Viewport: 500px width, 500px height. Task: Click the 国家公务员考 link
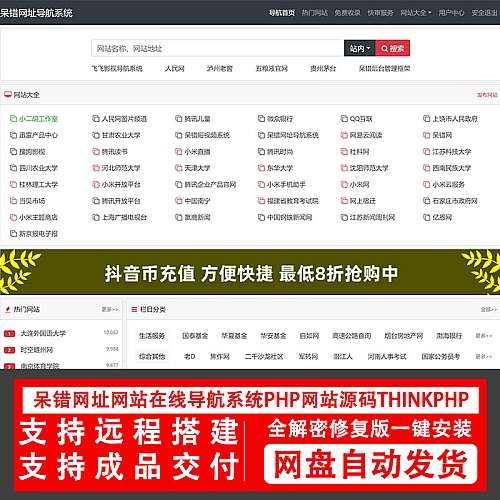point(441,357)
